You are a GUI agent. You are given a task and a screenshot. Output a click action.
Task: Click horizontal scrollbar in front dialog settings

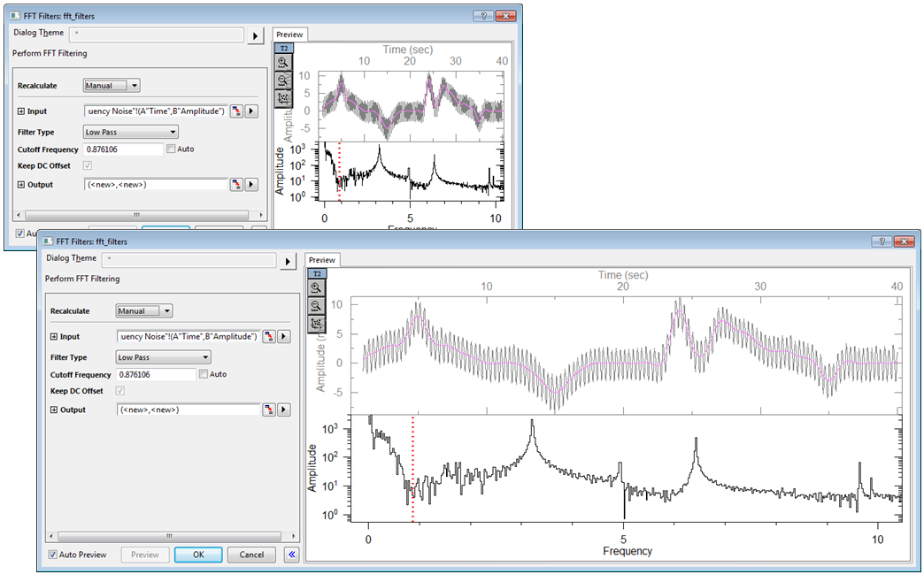[x=168, y=537]
